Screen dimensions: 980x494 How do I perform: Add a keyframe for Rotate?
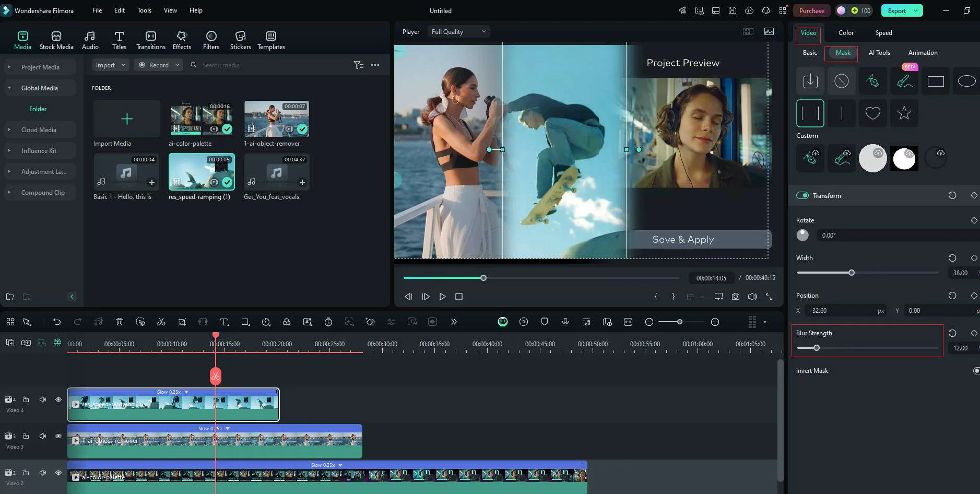[974, 220]
